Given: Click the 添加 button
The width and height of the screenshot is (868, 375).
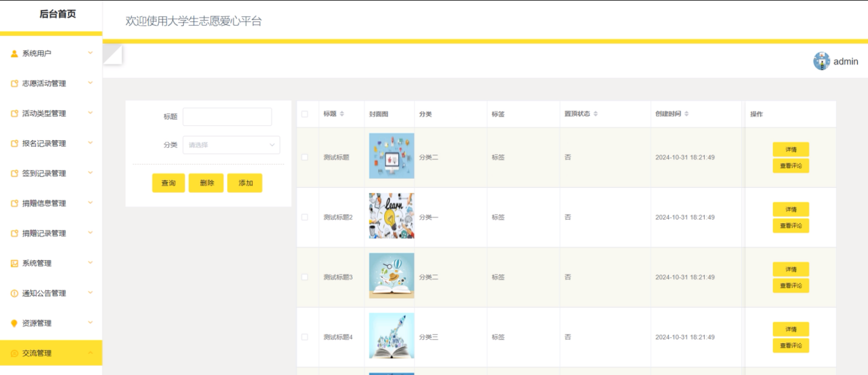Looking at the screenshot, I should pyautogui.click(x=245, y=183).
